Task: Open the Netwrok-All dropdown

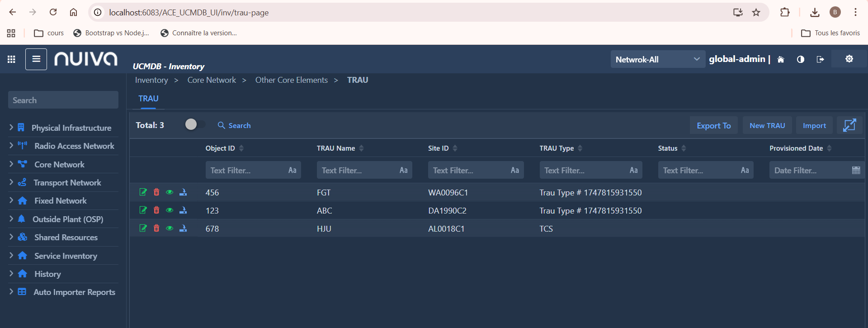Action: pyautogui.click(x=657, y=59)
